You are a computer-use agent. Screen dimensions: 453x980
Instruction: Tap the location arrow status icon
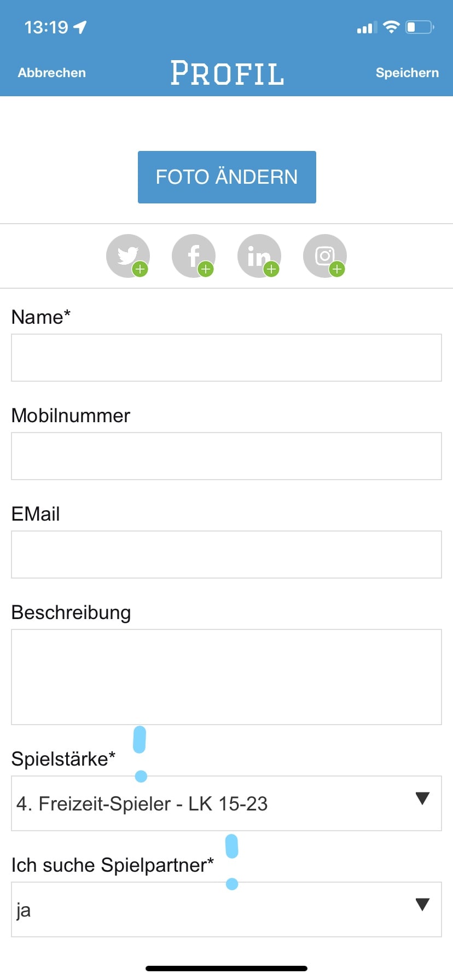click(80, 27)
